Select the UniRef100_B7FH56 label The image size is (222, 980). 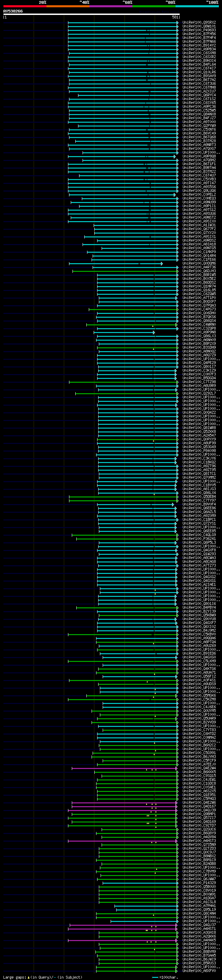[x=199, y=34]
